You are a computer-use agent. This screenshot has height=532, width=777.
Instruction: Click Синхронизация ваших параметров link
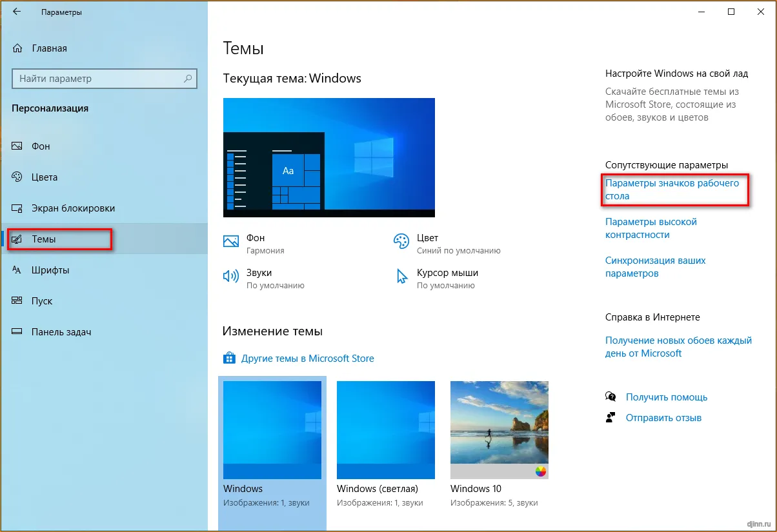point(655,267)
